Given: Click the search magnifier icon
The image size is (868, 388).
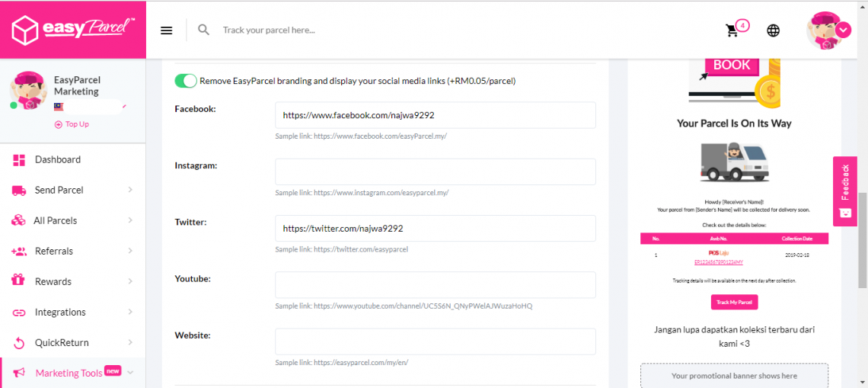Looking at the screenshot, I should [203, 30].
